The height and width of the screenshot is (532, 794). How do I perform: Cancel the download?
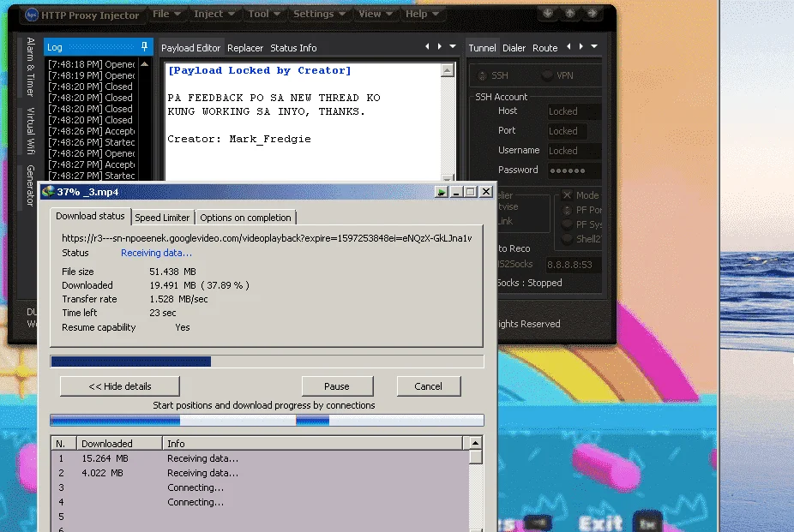click(x=429, y=386)
